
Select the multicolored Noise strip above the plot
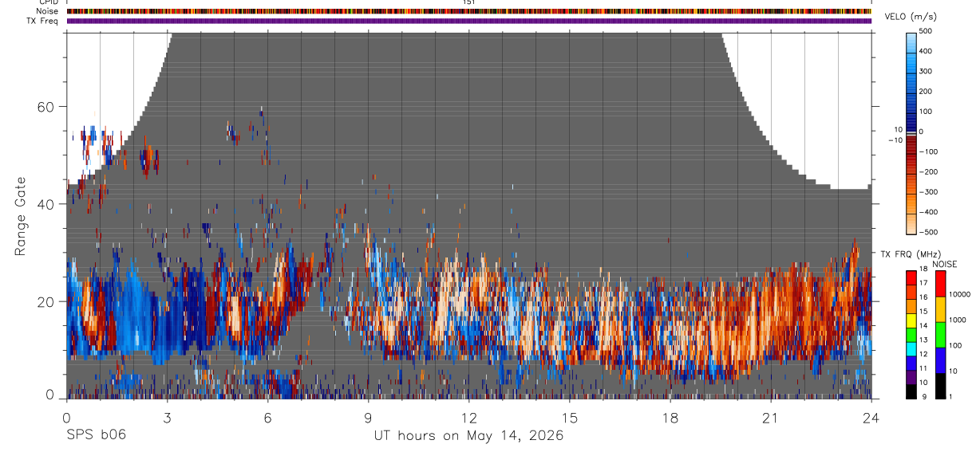coord(468,11)
